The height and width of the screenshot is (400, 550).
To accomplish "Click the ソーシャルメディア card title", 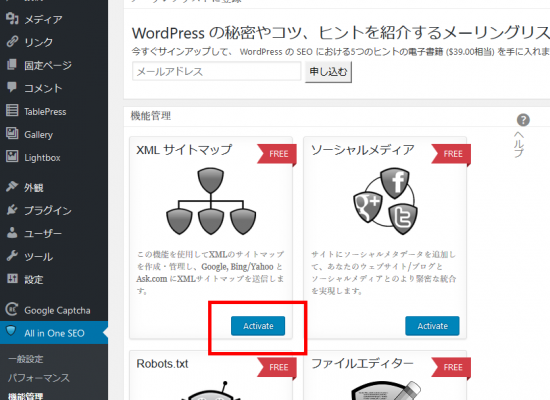I will pyautogui.click(x=363, y=150).
